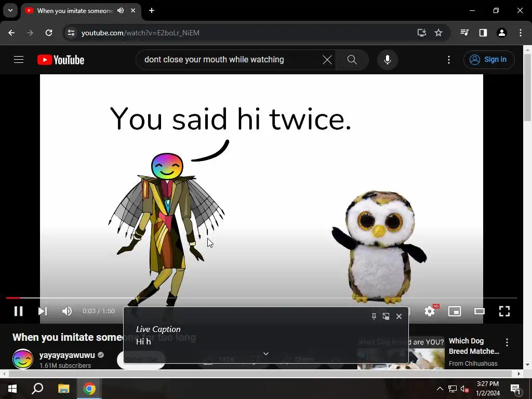Reload the current page

click(49, 33)
